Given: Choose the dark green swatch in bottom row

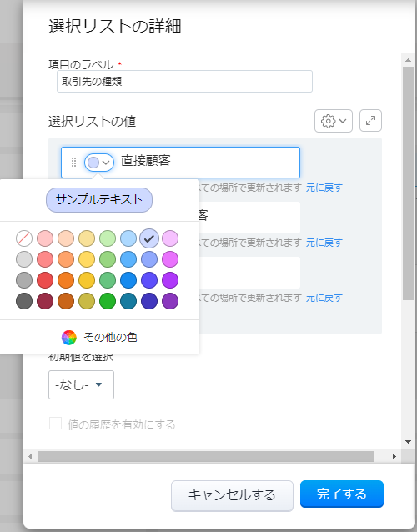Looking at the screenshot, I should coord(108,301).
